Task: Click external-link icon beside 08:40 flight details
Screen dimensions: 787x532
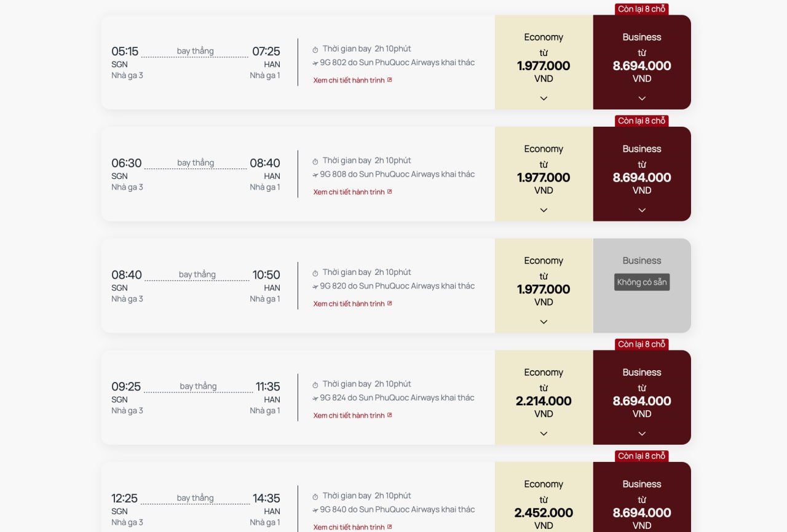Action: pos(390,303)
